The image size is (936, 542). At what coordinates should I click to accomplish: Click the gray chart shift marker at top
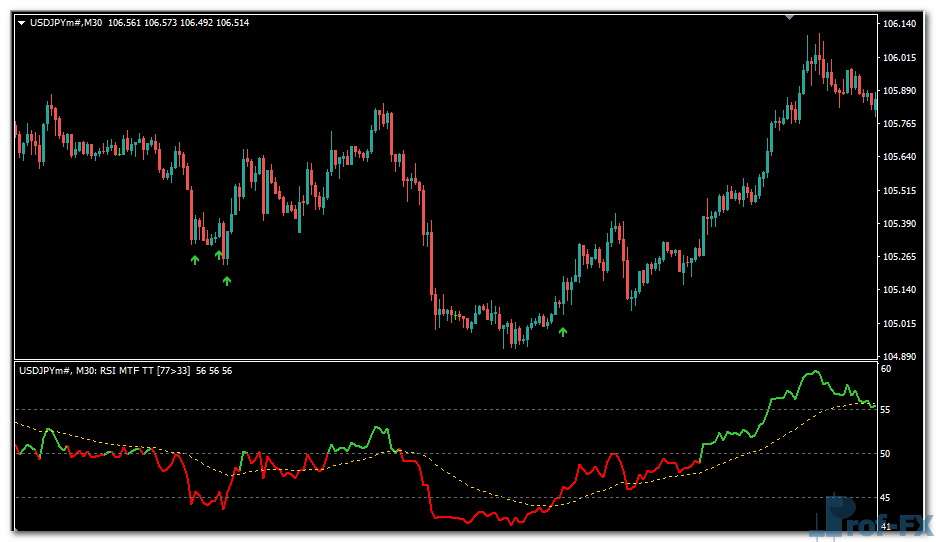pos(791,16)
